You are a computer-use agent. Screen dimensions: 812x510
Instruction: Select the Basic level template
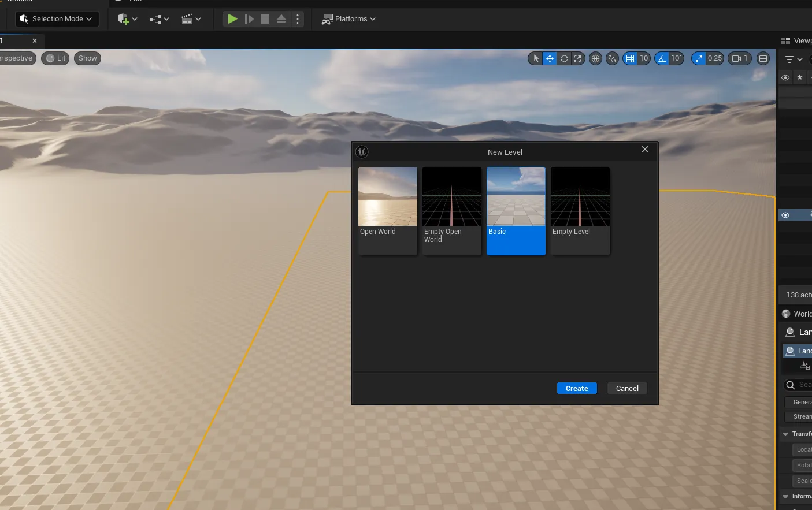coord(516,211)
